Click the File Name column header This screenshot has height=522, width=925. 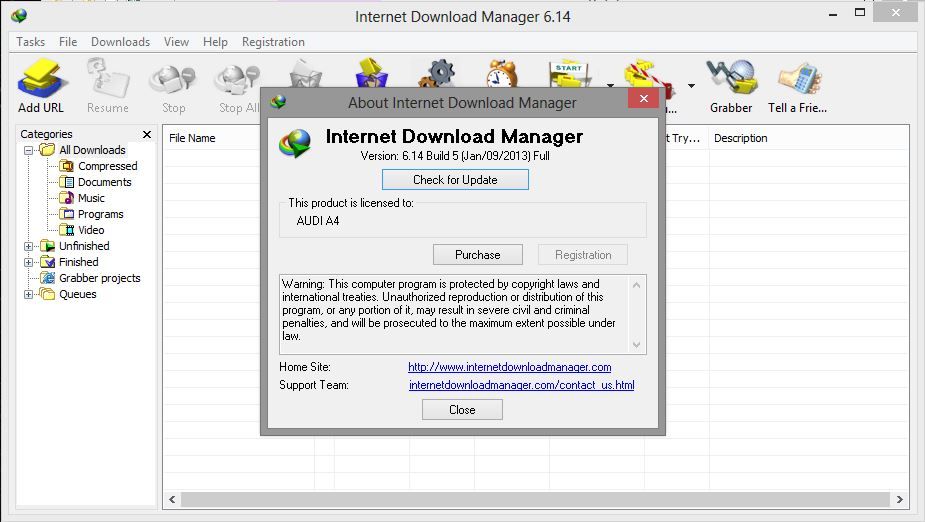coord(192,138)
